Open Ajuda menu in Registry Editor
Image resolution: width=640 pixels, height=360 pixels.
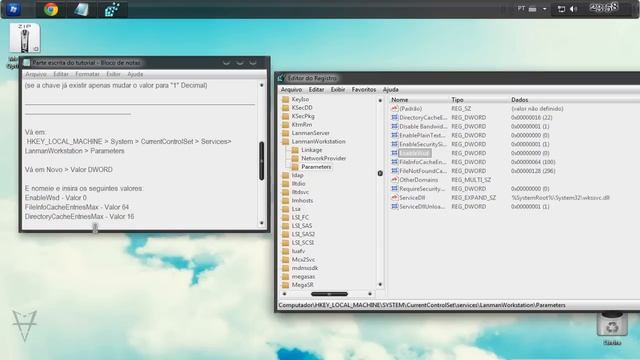[390, 89]
